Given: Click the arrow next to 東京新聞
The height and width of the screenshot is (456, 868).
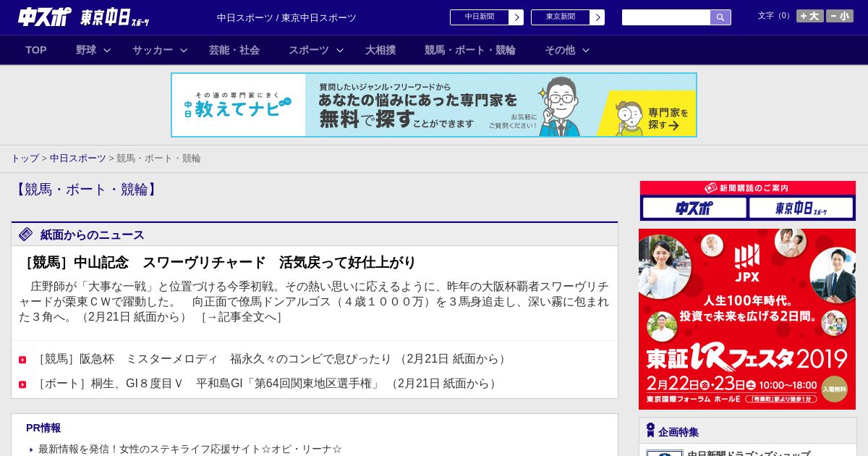Looking at the screenshot, I should click(x=597, y=17).
